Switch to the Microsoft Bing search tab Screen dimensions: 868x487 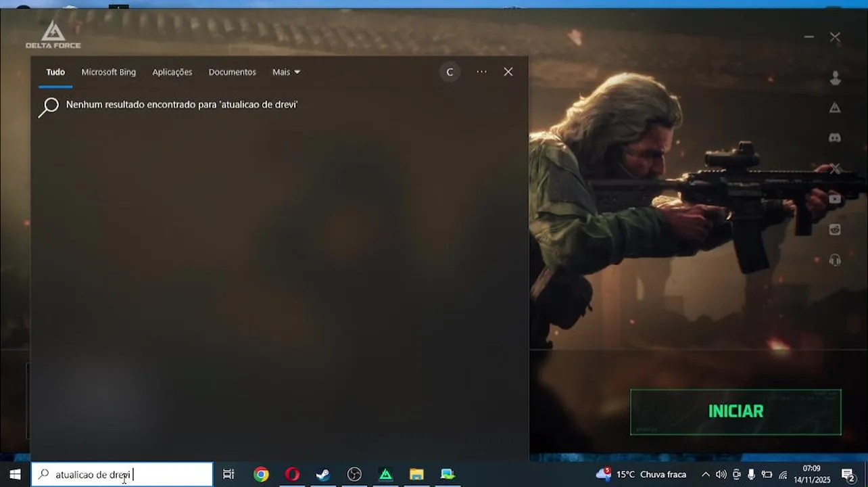tap(108, 72)
